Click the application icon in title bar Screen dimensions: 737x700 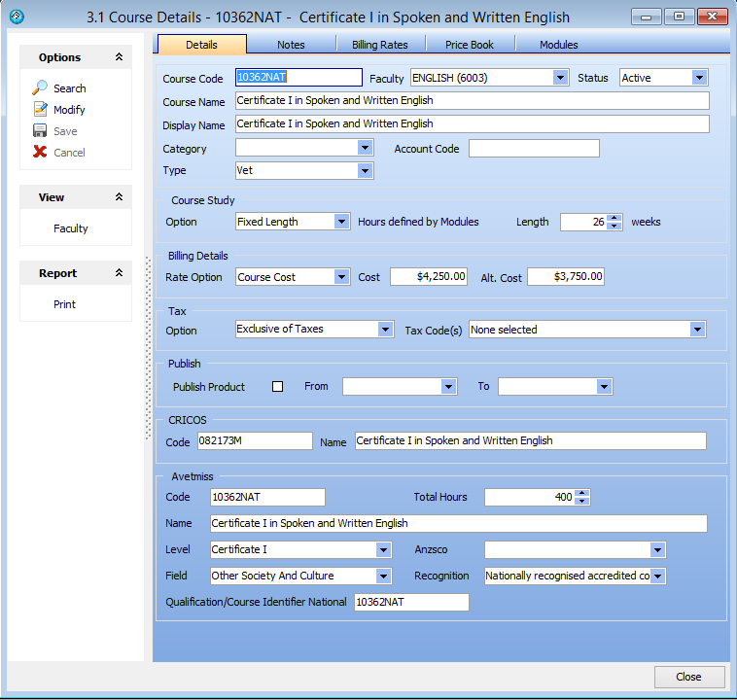pyautogui.click(x=17, y=17)
